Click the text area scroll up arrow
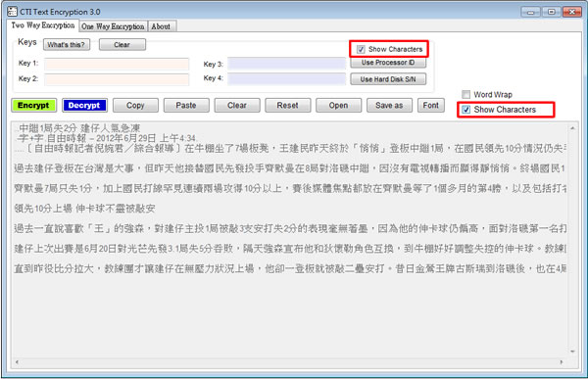 click(572, 128)
